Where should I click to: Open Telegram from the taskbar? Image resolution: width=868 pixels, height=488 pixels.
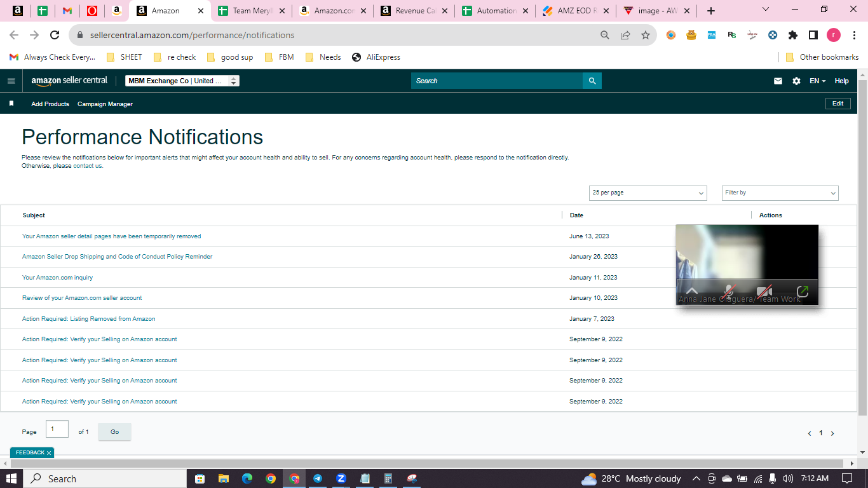point(318,478)
